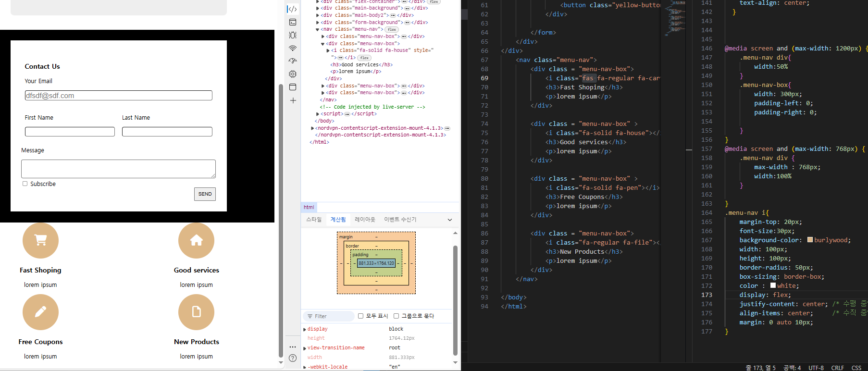Open the Elements panel in DevTools sidebar

pos(292,9)
